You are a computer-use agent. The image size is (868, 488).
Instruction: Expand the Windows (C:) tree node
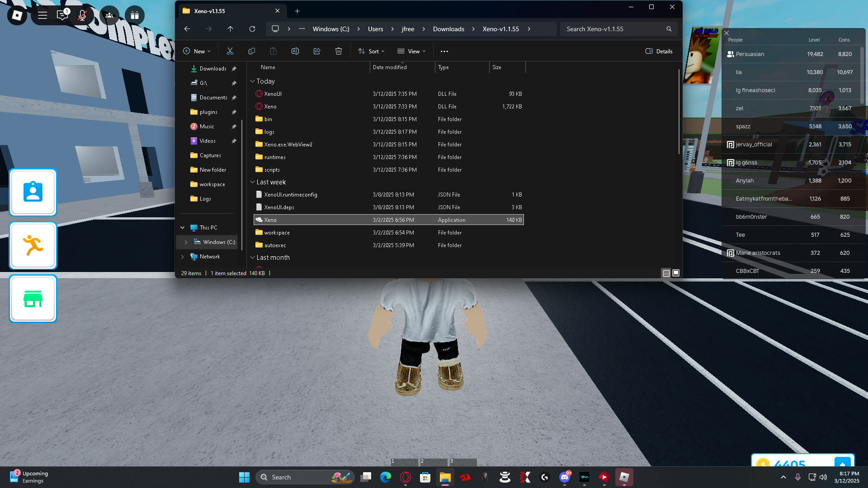(186, 242)
